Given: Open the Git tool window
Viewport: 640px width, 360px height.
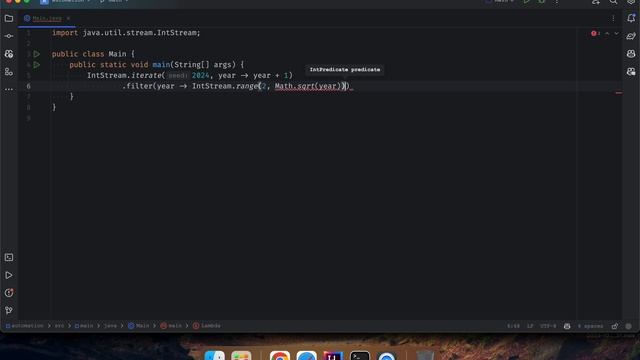Looking at the screenshot, I should click(9, 311).
